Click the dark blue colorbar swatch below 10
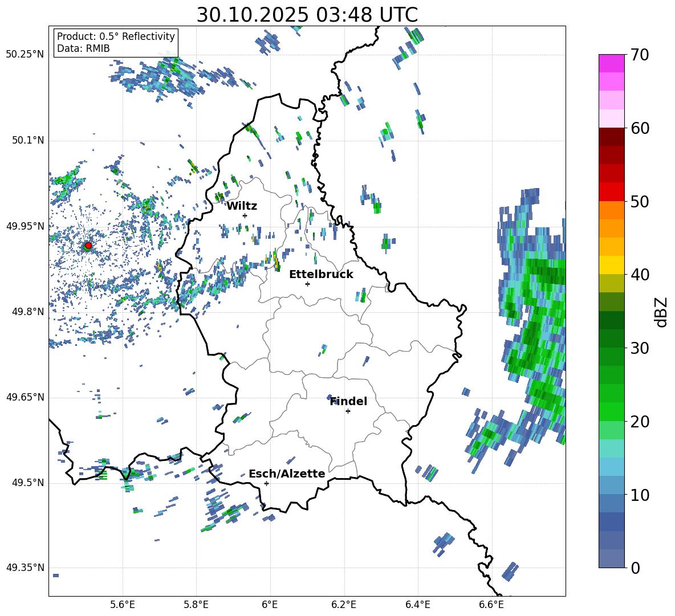 (x=611, y=521)
